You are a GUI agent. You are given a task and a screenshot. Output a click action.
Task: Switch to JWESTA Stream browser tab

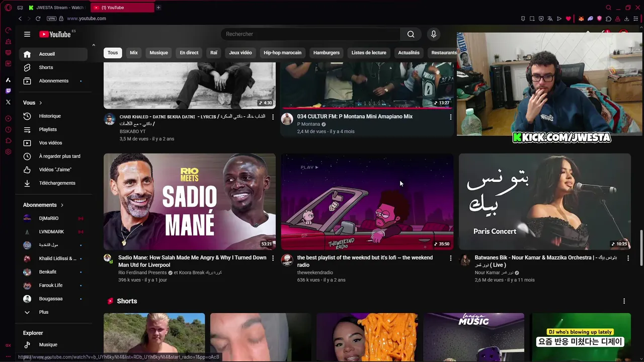point(57,8)
